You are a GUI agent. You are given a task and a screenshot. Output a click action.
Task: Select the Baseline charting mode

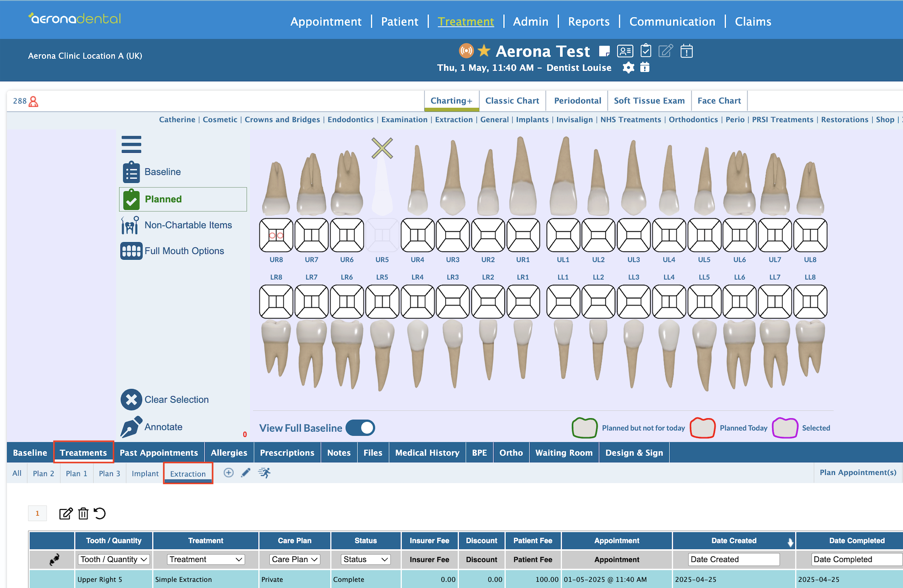point(152,172)
